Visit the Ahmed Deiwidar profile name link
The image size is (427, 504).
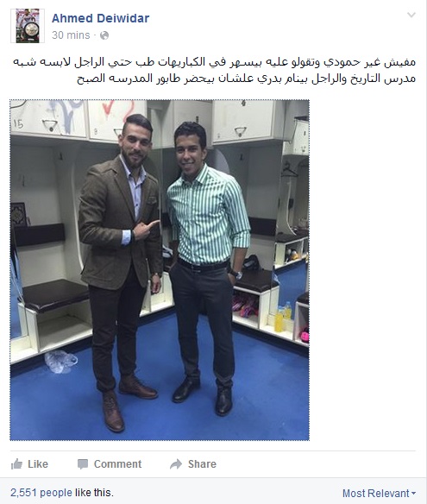tap(100, 18)
